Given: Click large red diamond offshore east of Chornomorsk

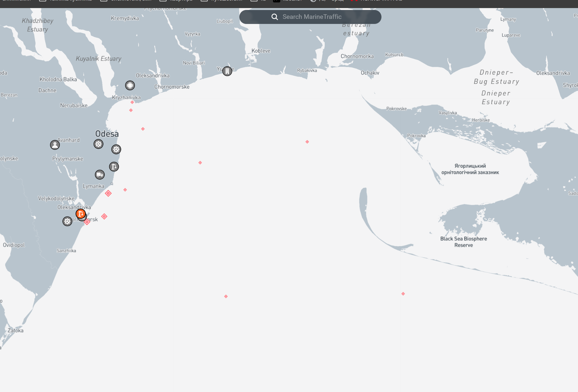Looking at the screenshot, I should (104, 216).
